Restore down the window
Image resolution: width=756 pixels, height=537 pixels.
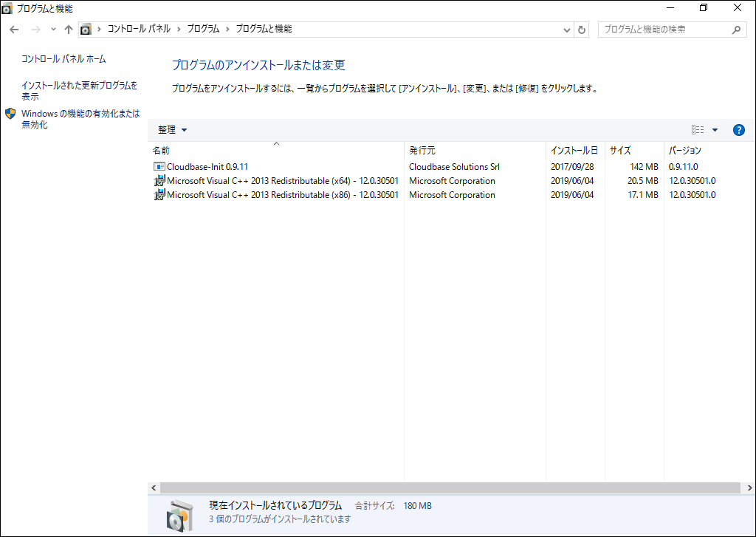pyautogui.click(x=704, y=7)
